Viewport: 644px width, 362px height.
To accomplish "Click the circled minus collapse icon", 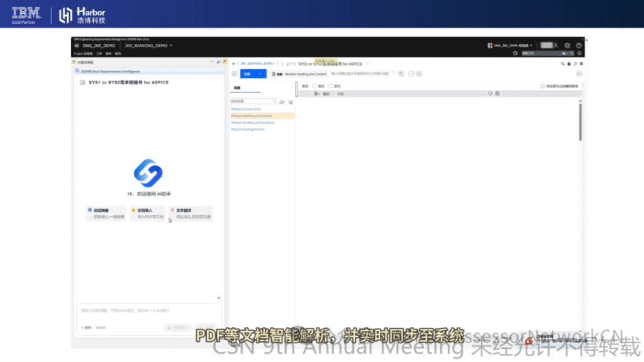I will pyautogui.click(x=411, y=74).
